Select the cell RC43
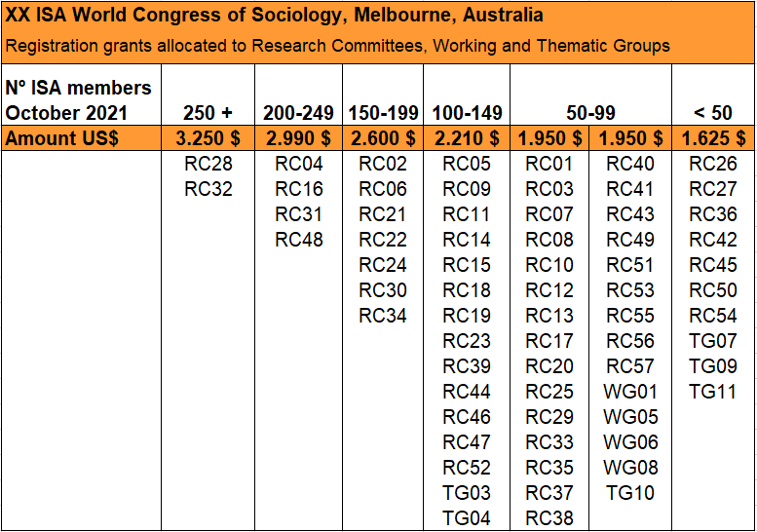The image size is (757, 532). coord(630,214)
